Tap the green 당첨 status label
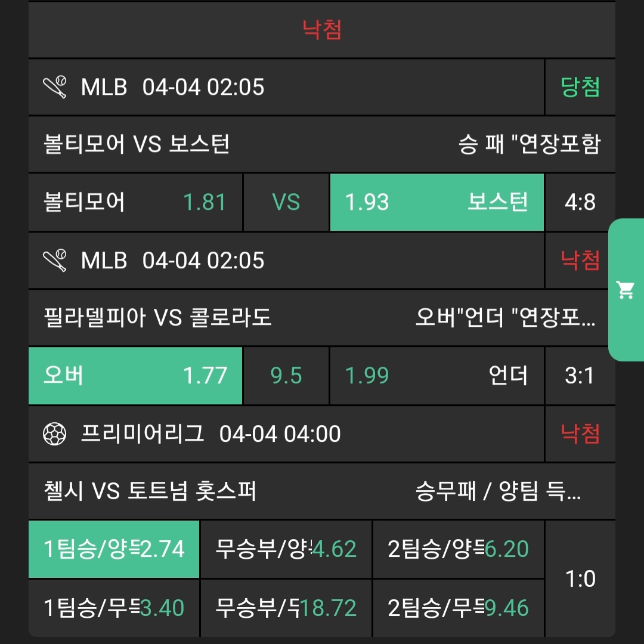This screenshot has width=644, height=644. (580, 88)
